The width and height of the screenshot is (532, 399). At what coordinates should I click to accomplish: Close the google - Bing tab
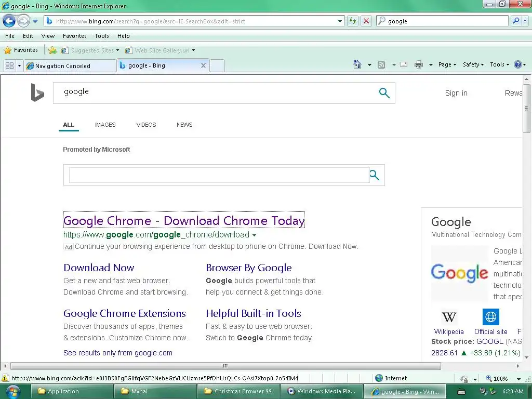click(x=203, y=65)
